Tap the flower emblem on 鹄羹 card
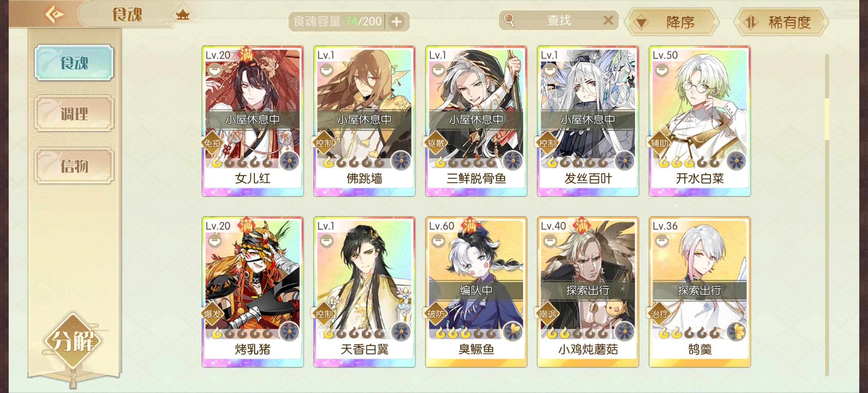Image resolution: width=868 pixels, height=393 pixels. (x=736, y=332)
